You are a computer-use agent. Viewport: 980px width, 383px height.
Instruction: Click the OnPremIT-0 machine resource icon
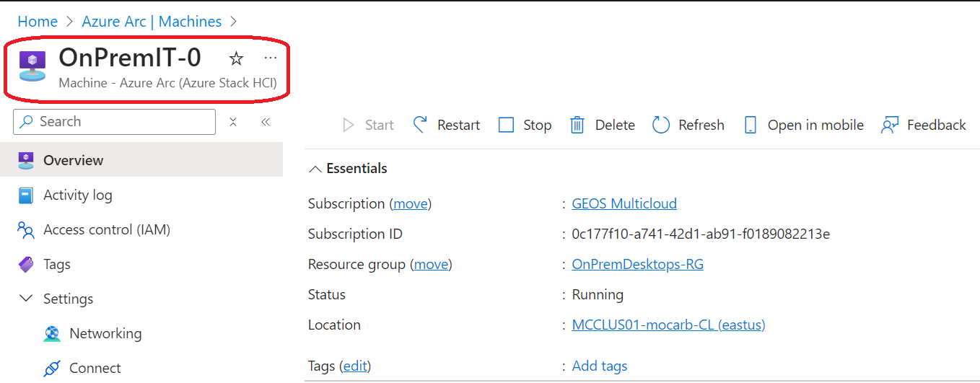pyautogui.click(x=32, y=66)
